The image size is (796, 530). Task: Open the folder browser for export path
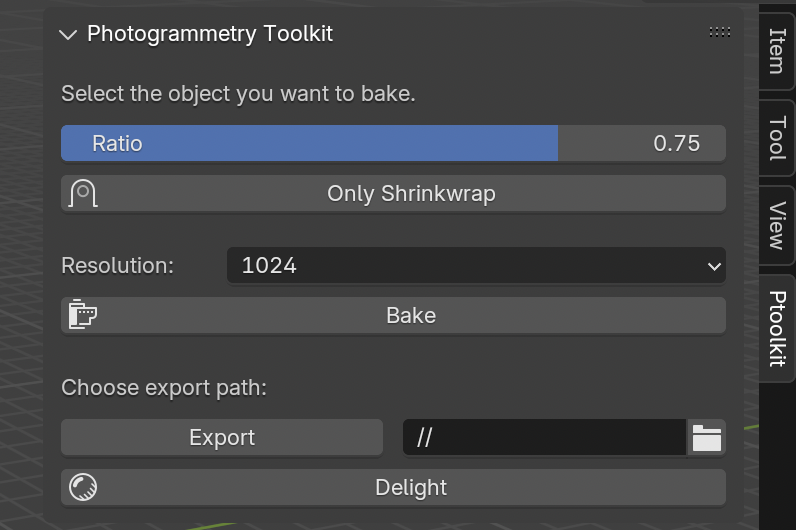707,438
